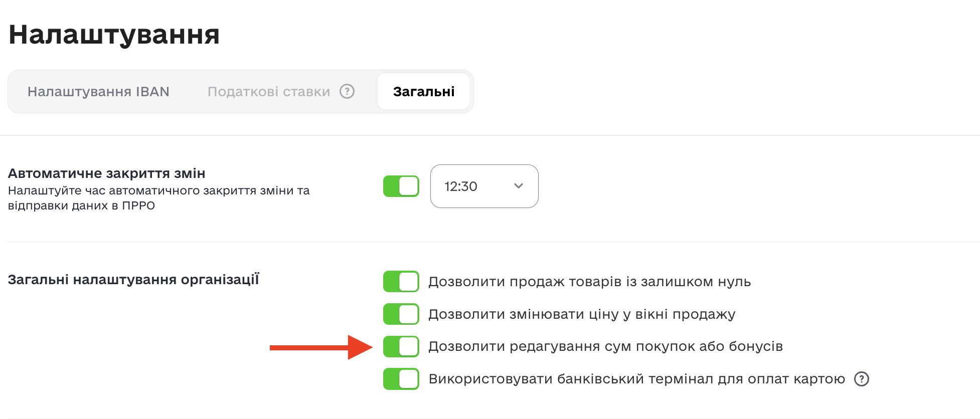Switch to the Податкові ставки tab

click(x=269, y=92)
